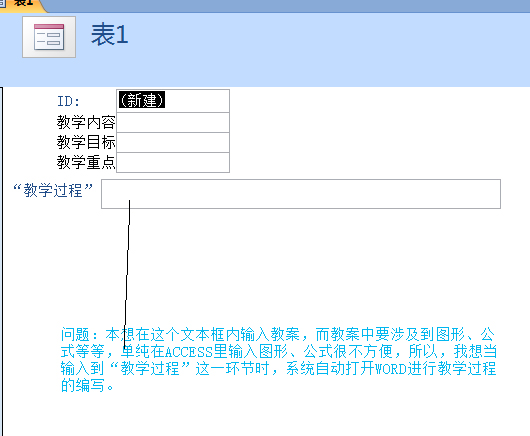Select the “教学过程” label

(53, 190)
